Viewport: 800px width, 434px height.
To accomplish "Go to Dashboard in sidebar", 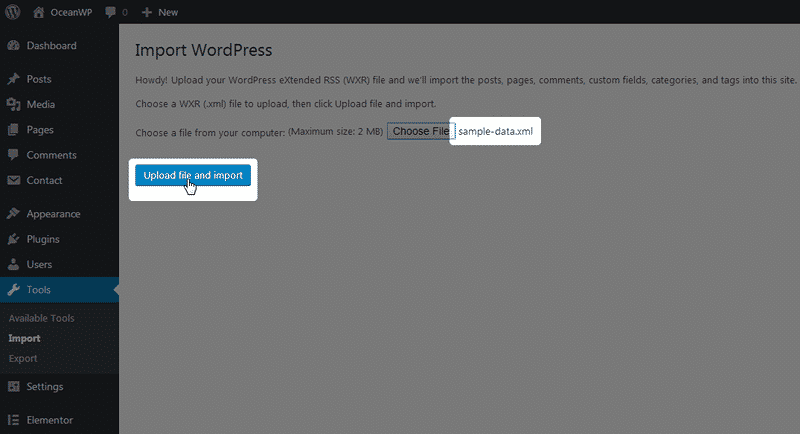I will point(52,45).
